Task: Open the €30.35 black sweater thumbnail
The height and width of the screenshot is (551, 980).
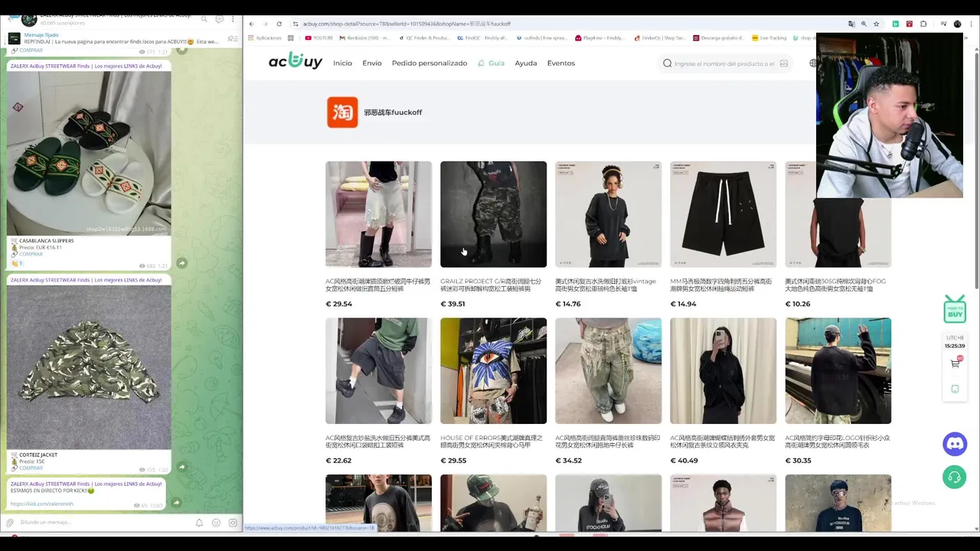Action: 838,371
